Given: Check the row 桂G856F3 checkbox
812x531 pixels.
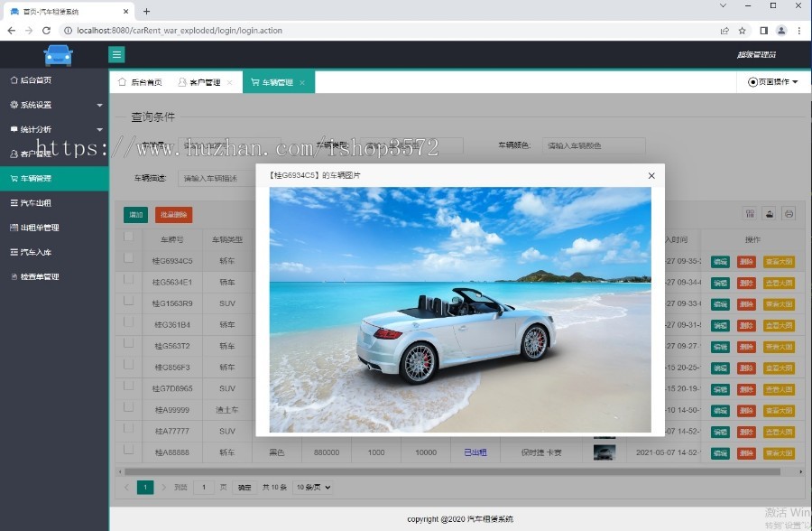Looking at the screenshot, I should click(128, 364).
